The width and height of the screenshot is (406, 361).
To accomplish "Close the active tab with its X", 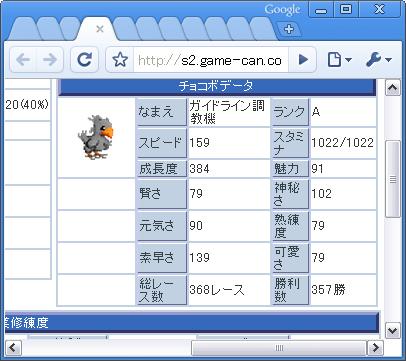I will (100, 29).
